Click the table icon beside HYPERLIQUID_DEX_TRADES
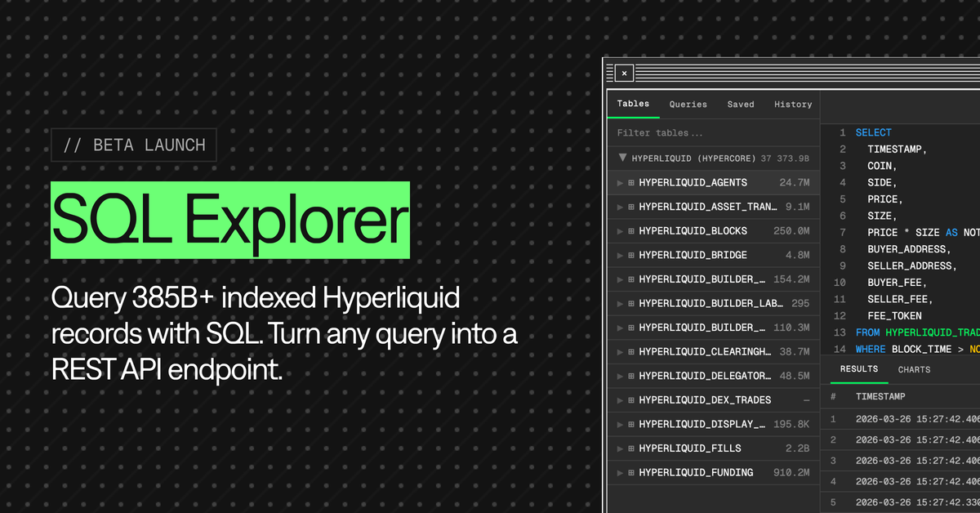Screen dimensions: 980x513 coord(630,399)
